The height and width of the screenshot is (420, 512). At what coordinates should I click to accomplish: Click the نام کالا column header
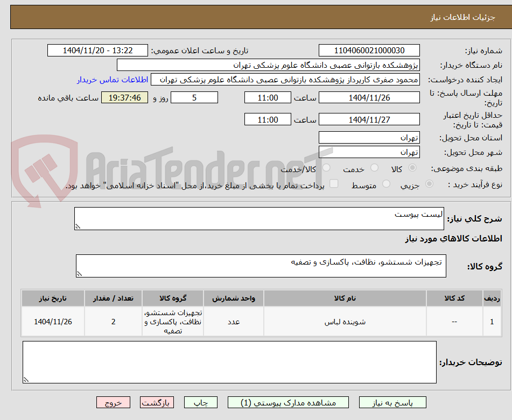[345, 298]
